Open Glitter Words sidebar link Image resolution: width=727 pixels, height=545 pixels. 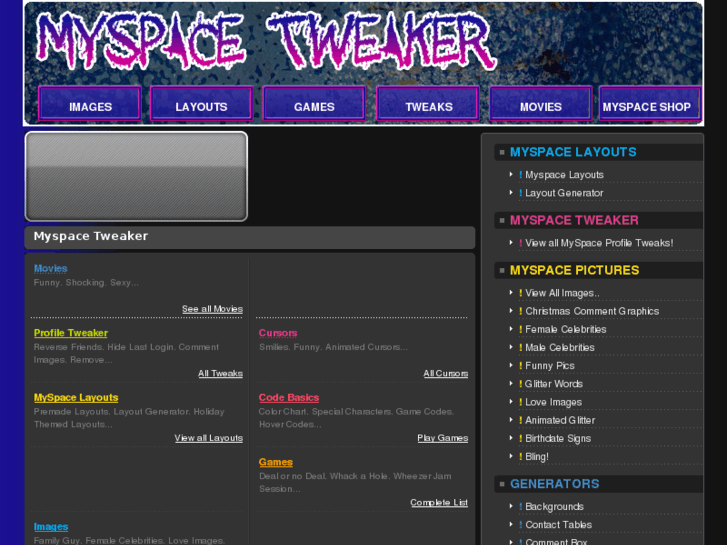[x=554, y=384]
